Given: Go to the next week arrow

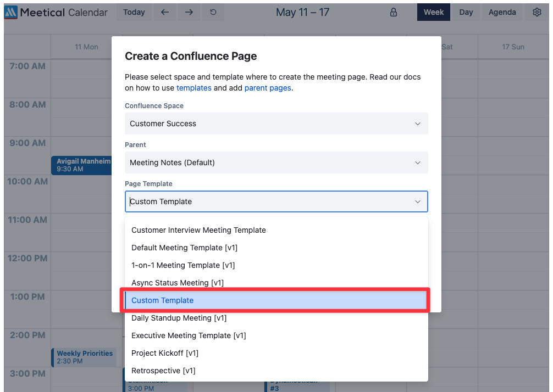Looking at the screenshot, I should click(x=189, y=12).
